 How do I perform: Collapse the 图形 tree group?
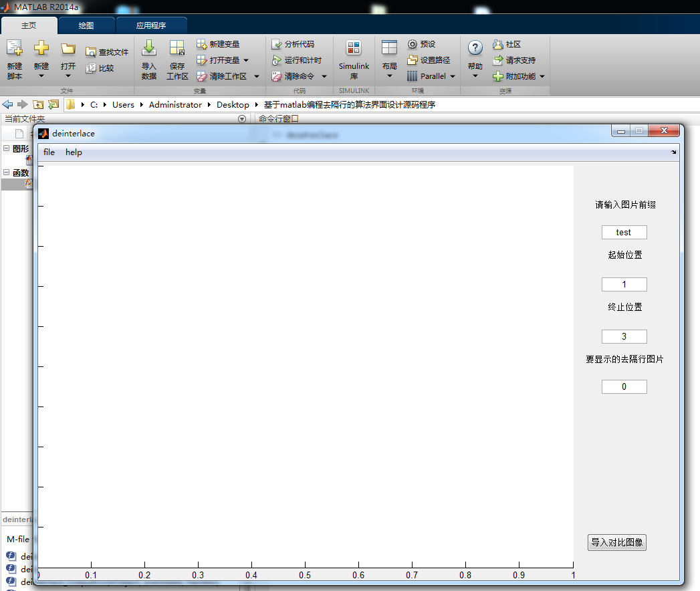click(x=6, y=148)
